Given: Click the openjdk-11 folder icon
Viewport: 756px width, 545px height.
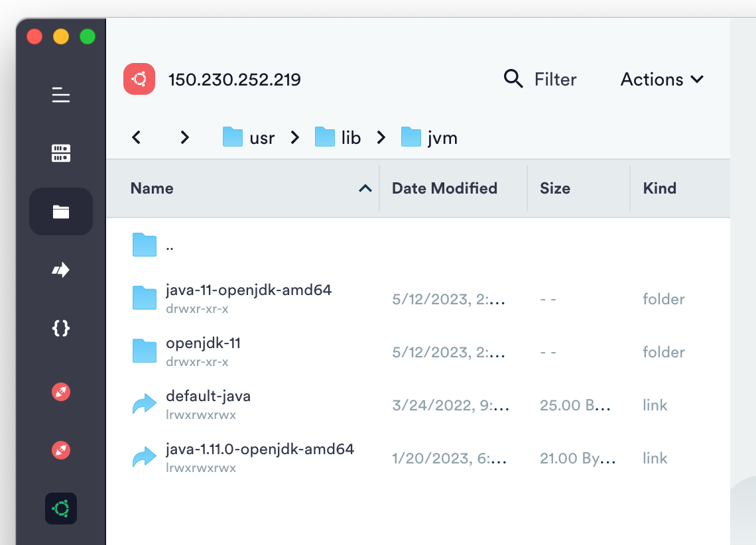Looking at the screenshot, I should pyautogui.click(x=145, y=351).
